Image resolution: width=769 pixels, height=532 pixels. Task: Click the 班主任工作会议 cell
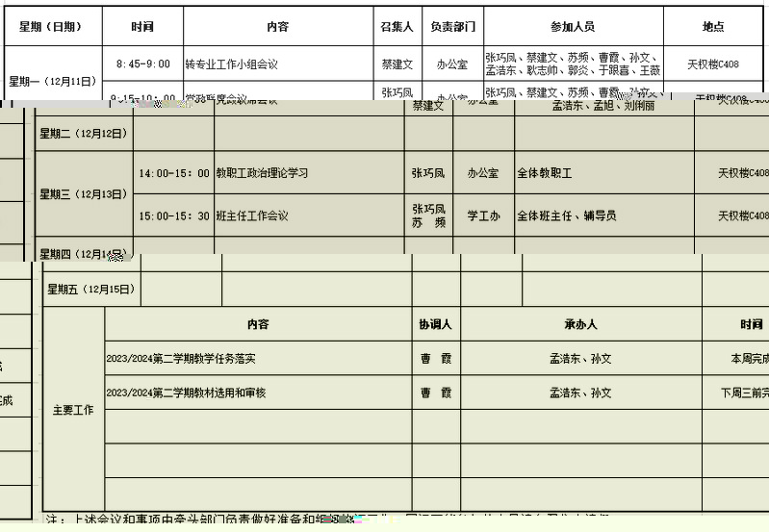click(x=309, y=215)
